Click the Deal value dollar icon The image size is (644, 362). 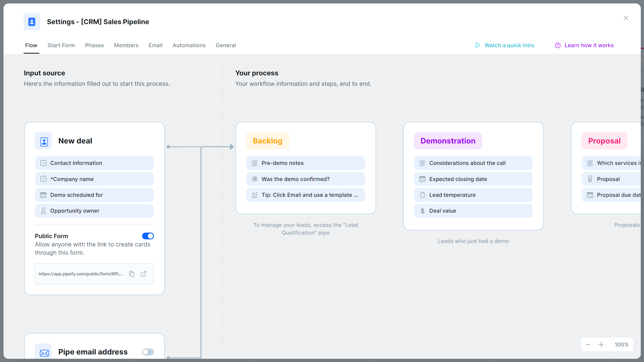[x=422, y=211]
